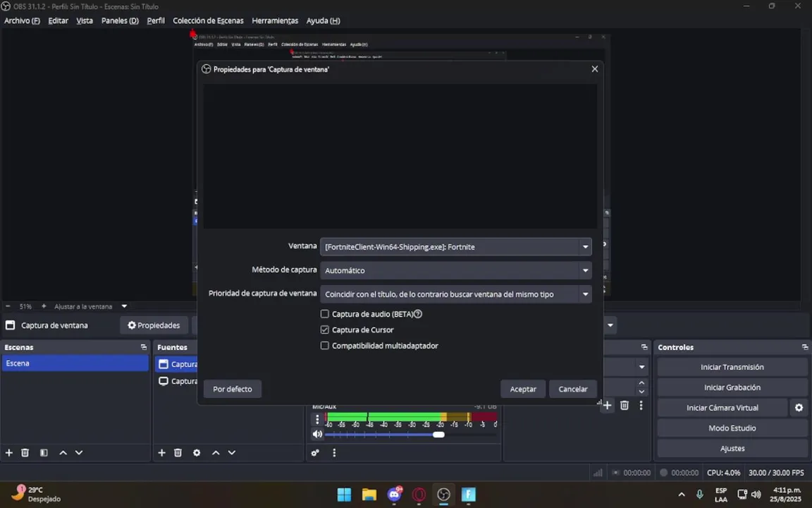This screenshot has width=812, height=508.
Task: Undock the scene transitions panel
Action: pos(644,347)
